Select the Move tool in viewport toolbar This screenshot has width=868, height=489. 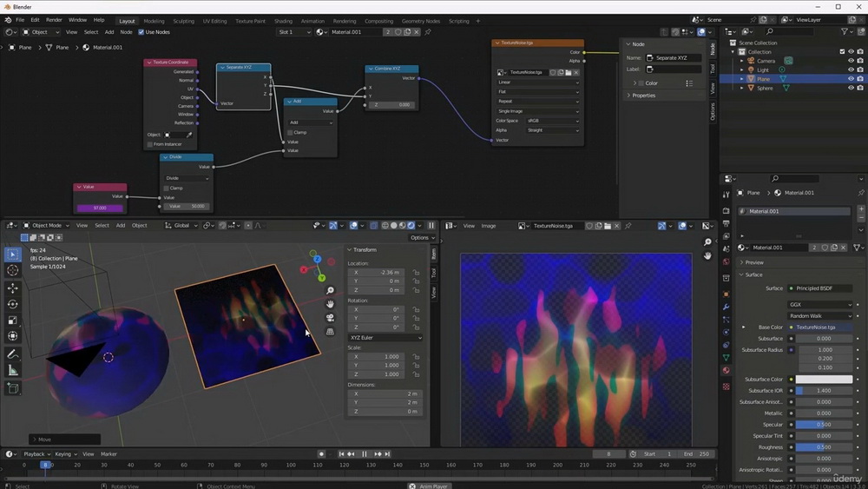(13, 288)
